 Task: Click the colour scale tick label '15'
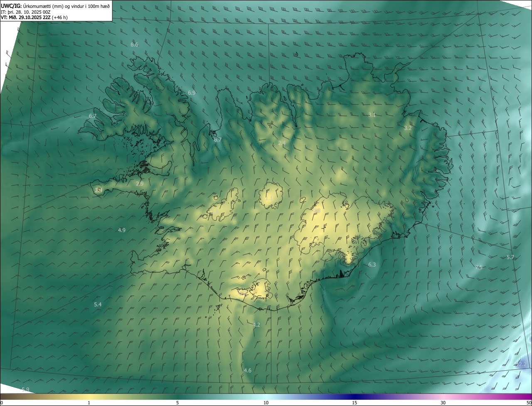(x=355, y=403)
